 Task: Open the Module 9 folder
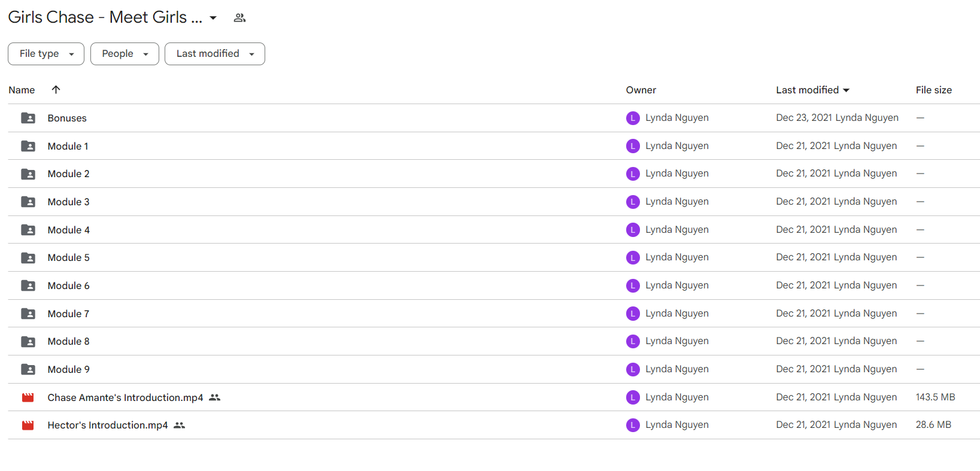tap(69, 369)
